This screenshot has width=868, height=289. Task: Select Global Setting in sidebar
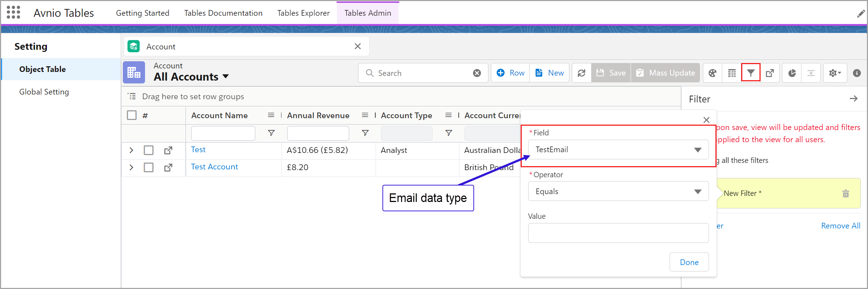click(x=44, y=92)
